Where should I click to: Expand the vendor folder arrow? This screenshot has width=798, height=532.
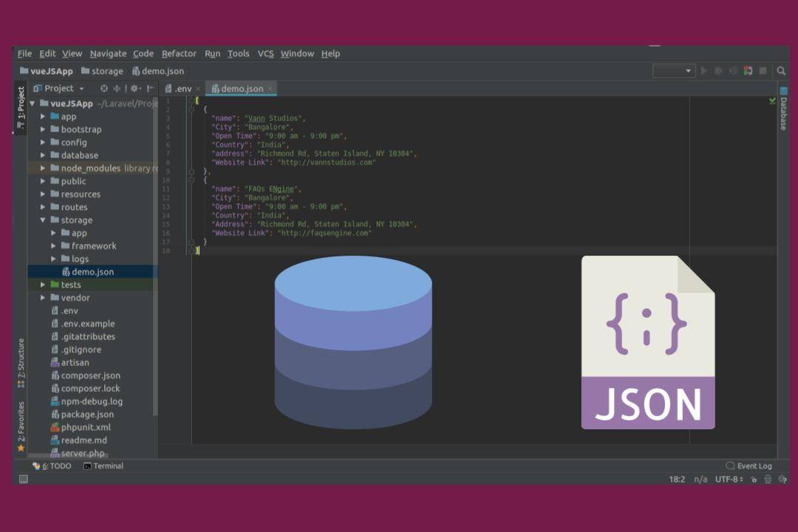(x=43, y=297)
